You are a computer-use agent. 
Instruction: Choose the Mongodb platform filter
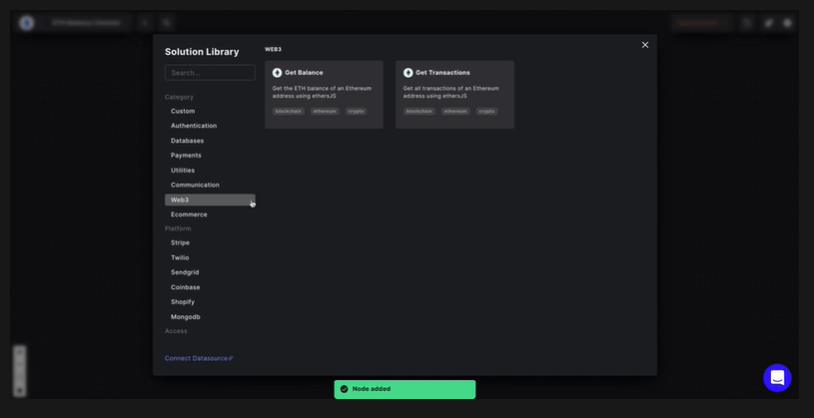[185, 317]
